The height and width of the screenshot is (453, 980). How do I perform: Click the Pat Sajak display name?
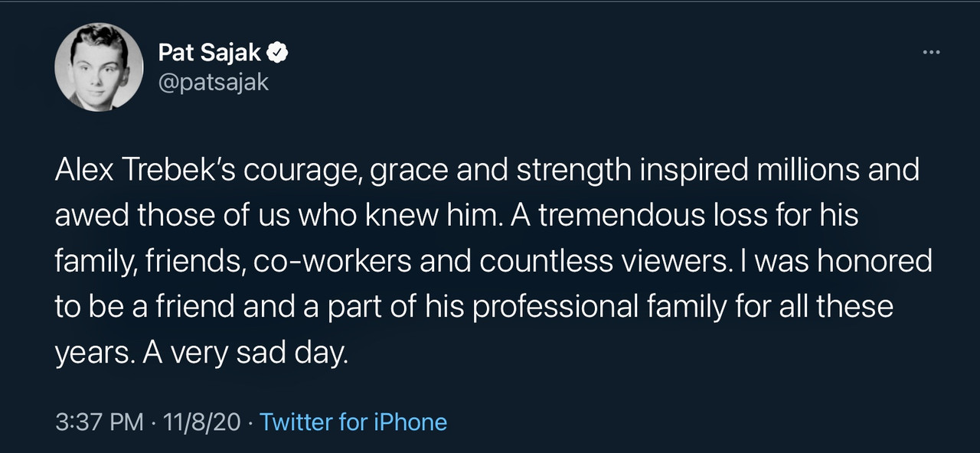[x=209, y=53]
